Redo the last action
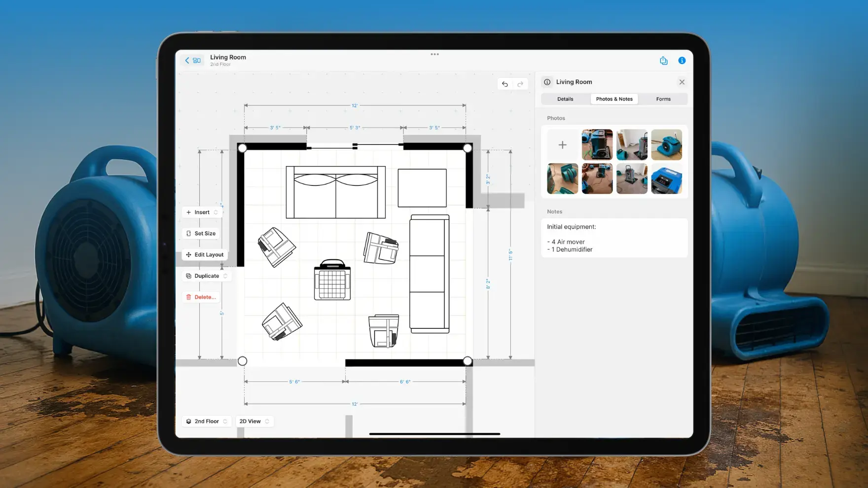Image resolution: width=868 pixels, height=488 pixels. 520,84
